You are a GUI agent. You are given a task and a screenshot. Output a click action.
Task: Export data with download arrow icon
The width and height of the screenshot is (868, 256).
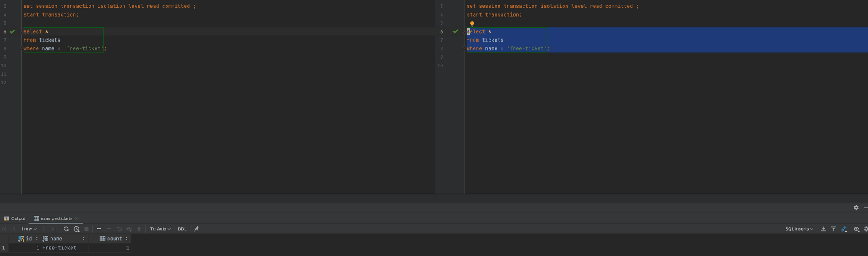[x=824, y=229]
